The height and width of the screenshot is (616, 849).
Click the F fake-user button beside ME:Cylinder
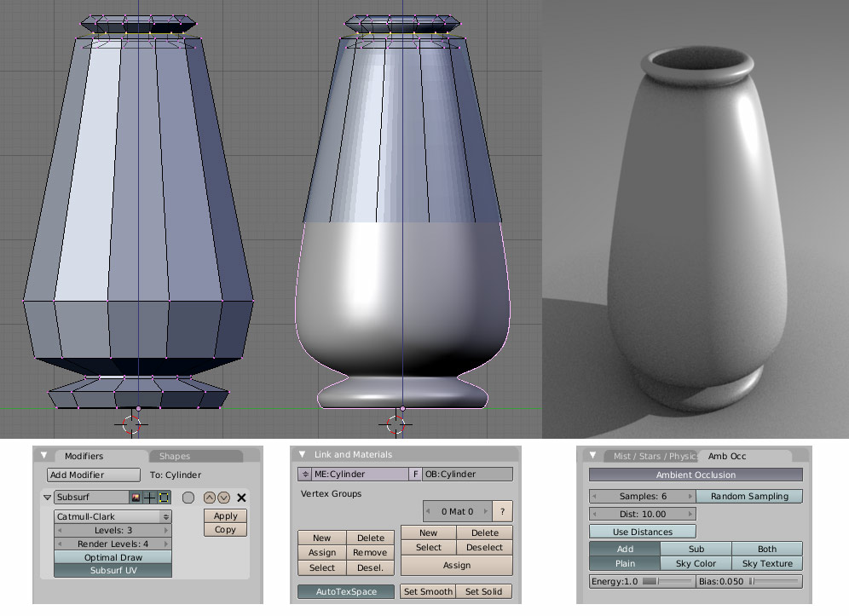(415, 475)
